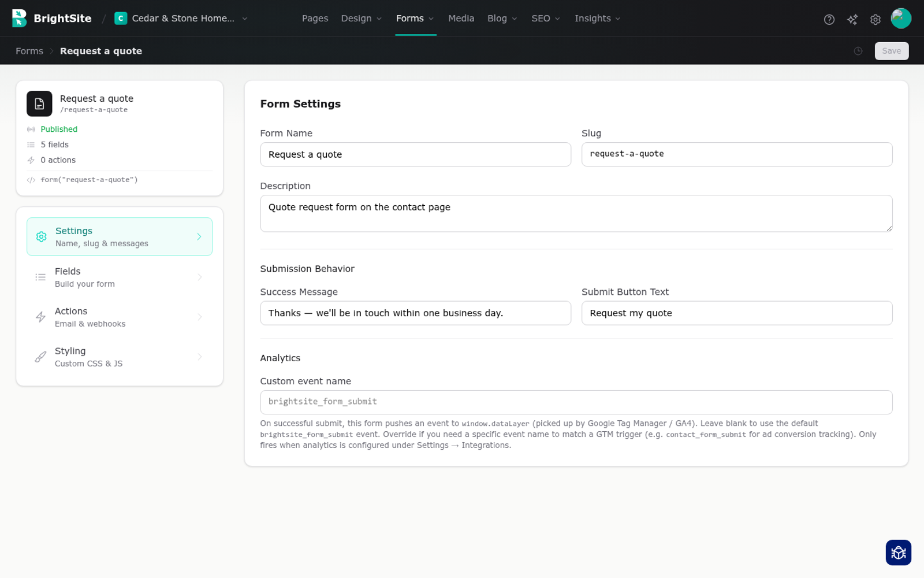This screenshot has height=578, width=924.
Task: Click the "0 actions" text
Action: pyautogui.click(x=58, y=160)
